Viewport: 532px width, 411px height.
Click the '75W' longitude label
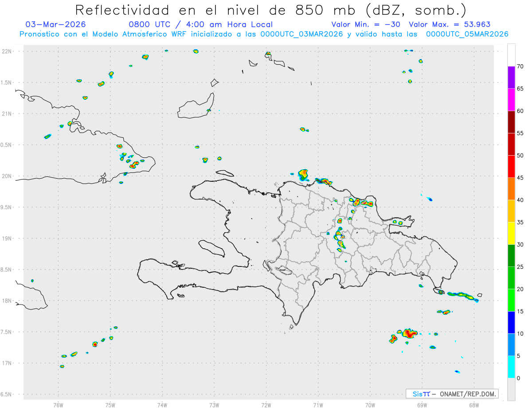pyautogui.click(x=110, y=404)
